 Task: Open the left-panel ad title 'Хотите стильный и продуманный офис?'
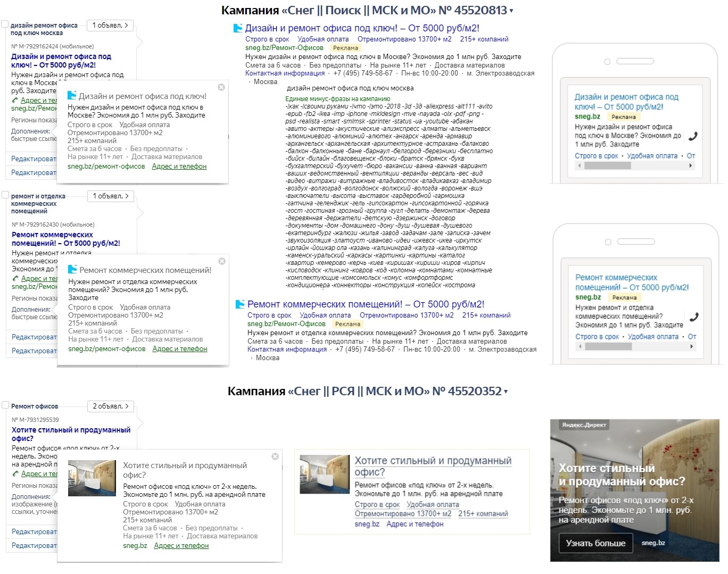click(x=71, y=434)
